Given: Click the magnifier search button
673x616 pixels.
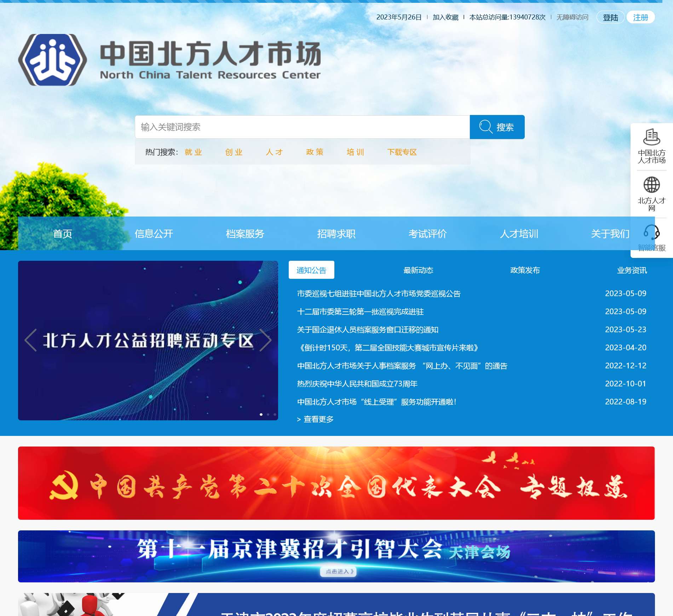Looking at the screenshot, I should [497, 127].
